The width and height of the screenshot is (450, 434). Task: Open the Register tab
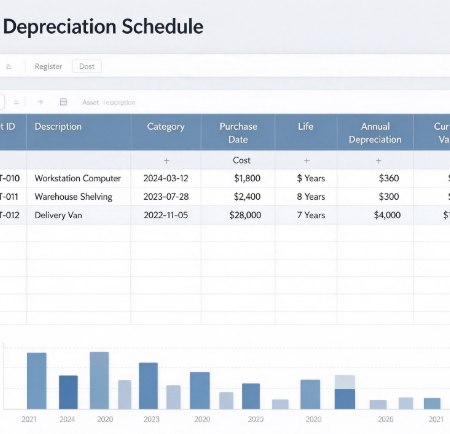click(48, 66)
